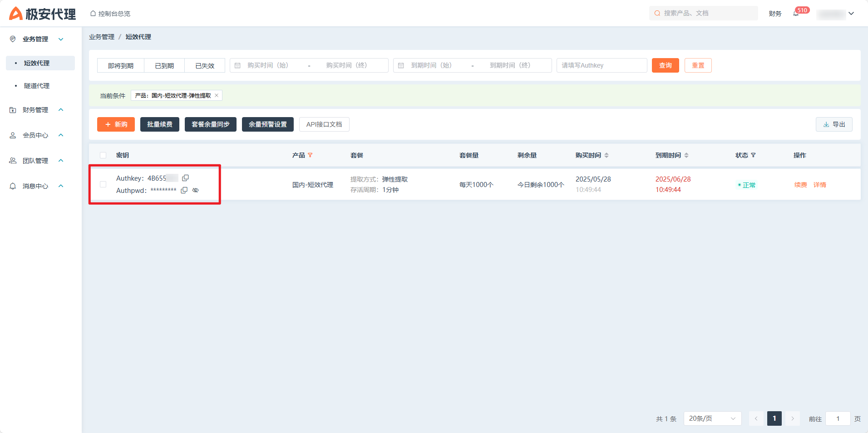
Task: Filter by the 状态 column funnel
Action: [x=753, y=155]
